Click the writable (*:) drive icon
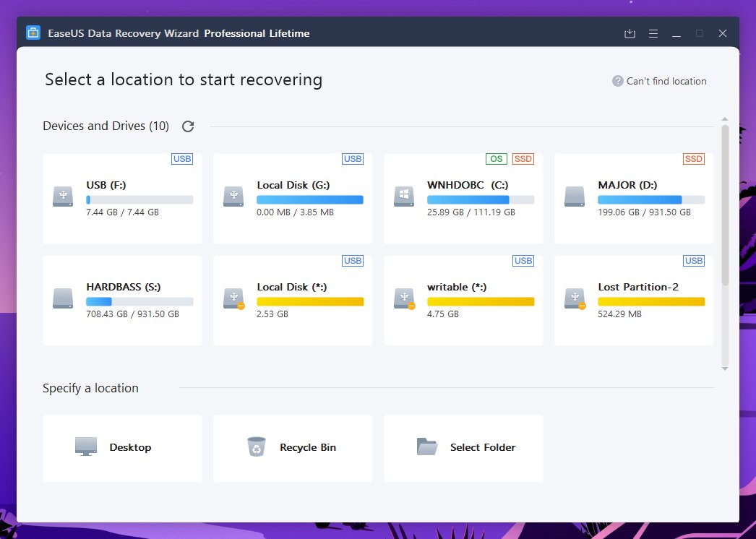This screenshot has width=756, height=539. pos(405,299)
